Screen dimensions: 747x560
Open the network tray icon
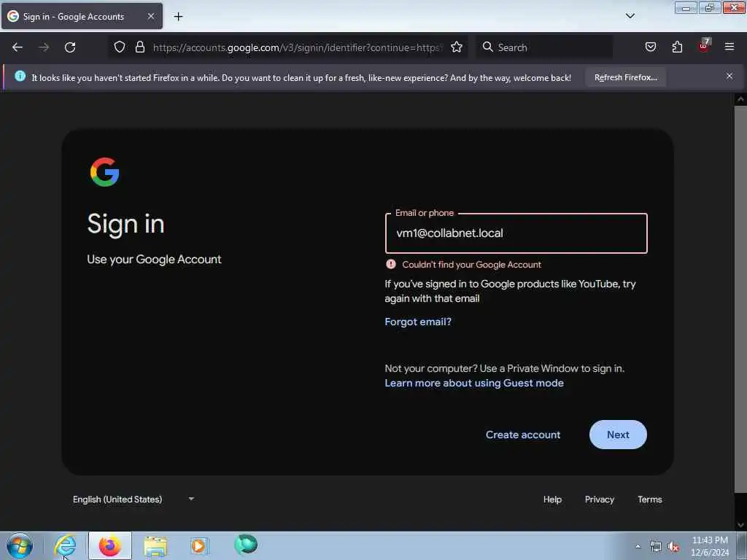point(656,547)
